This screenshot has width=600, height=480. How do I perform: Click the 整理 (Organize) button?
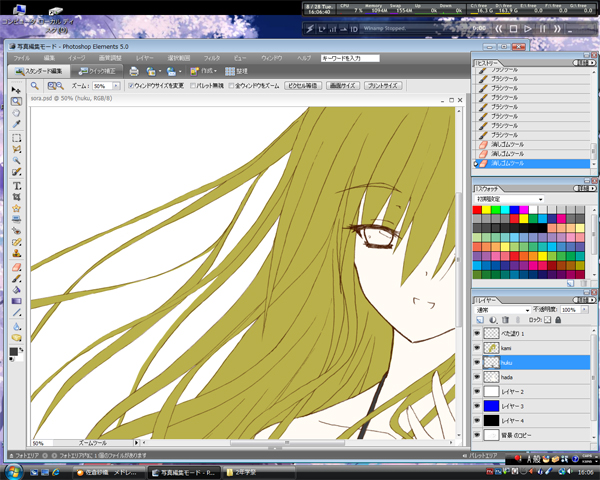click(236, 71)
